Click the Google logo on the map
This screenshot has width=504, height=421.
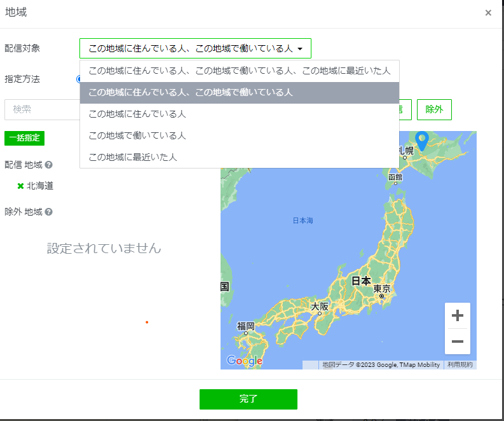click(244, 361)
